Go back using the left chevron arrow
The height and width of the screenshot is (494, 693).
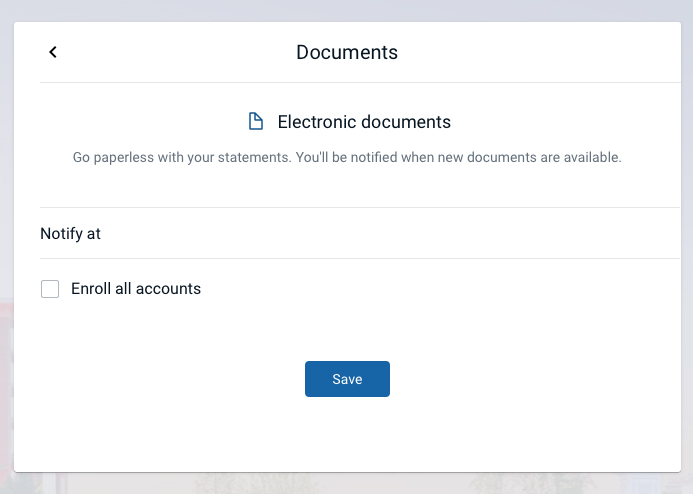(x=53, y=52)
